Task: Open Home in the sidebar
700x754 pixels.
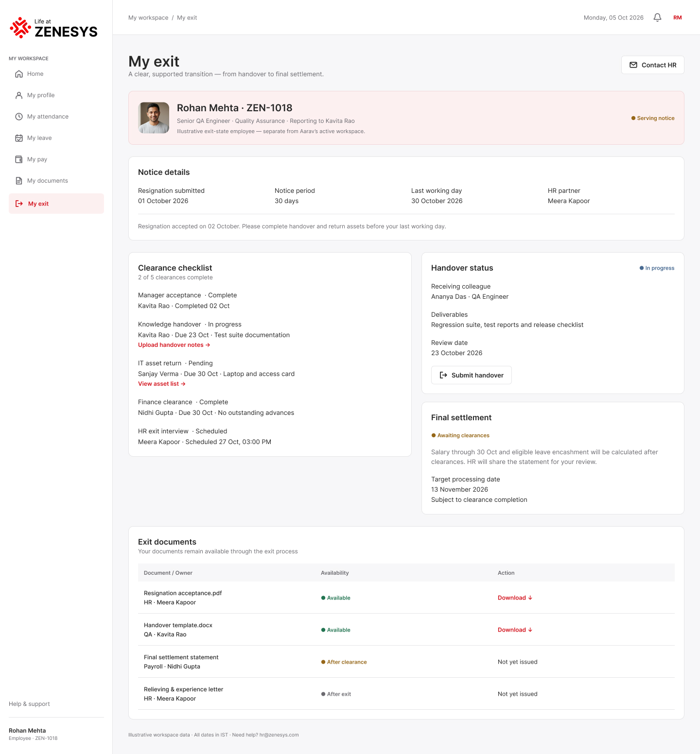Action: (x=56, y=74)
